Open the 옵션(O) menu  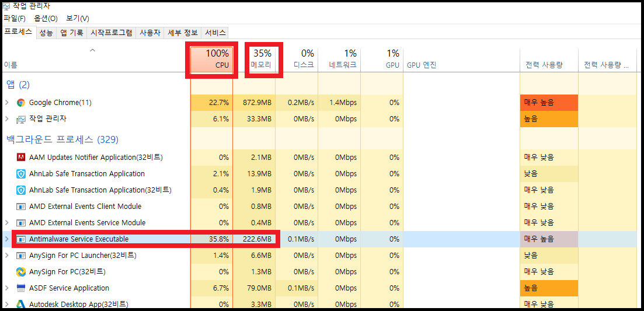[46, 19]
